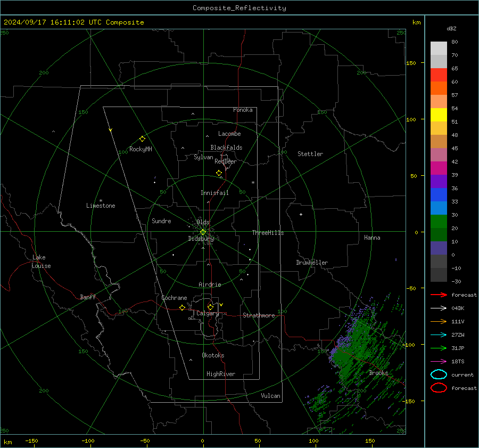This screenshot has width=479, height=448.
Task: Click the 150 value on right km axis
Action: point(411,63)
